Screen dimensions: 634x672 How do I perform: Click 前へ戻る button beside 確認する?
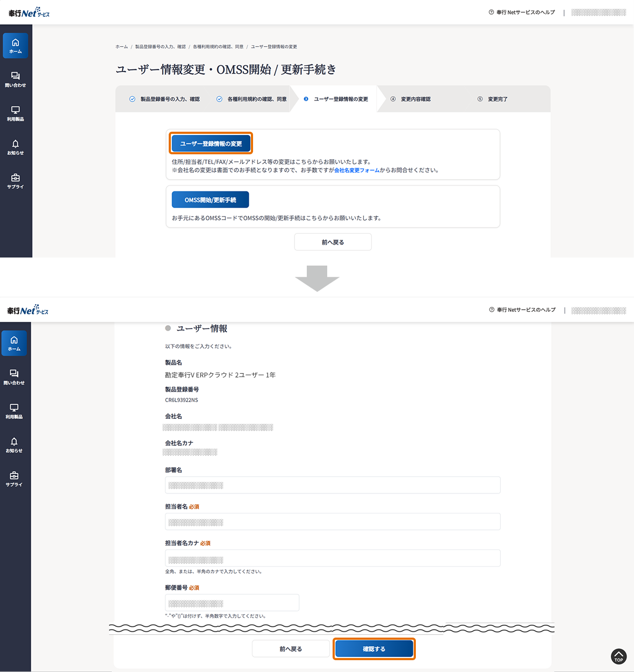tap(291, 649)
